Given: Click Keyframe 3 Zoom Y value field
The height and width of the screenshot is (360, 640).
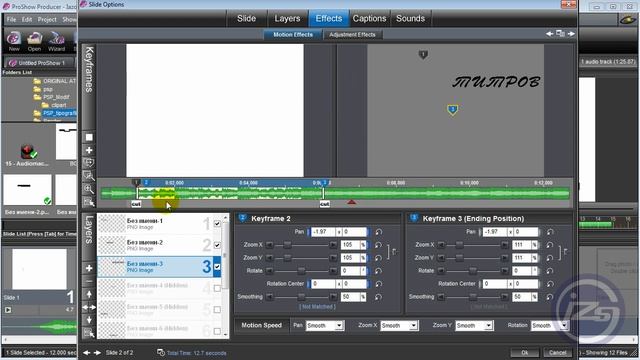Looking at the screenshot, I should click(522, 258).
